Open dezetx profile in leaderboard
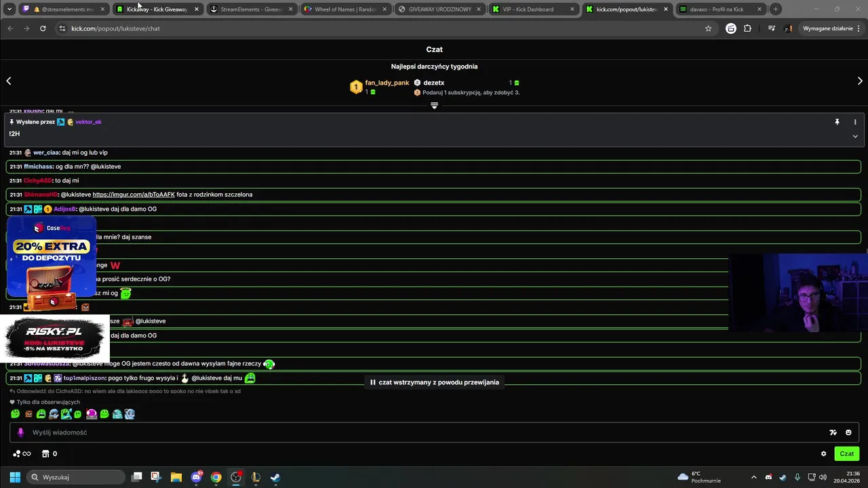The image size is (868, 488). pyautogui.click(x=434, y=83)
